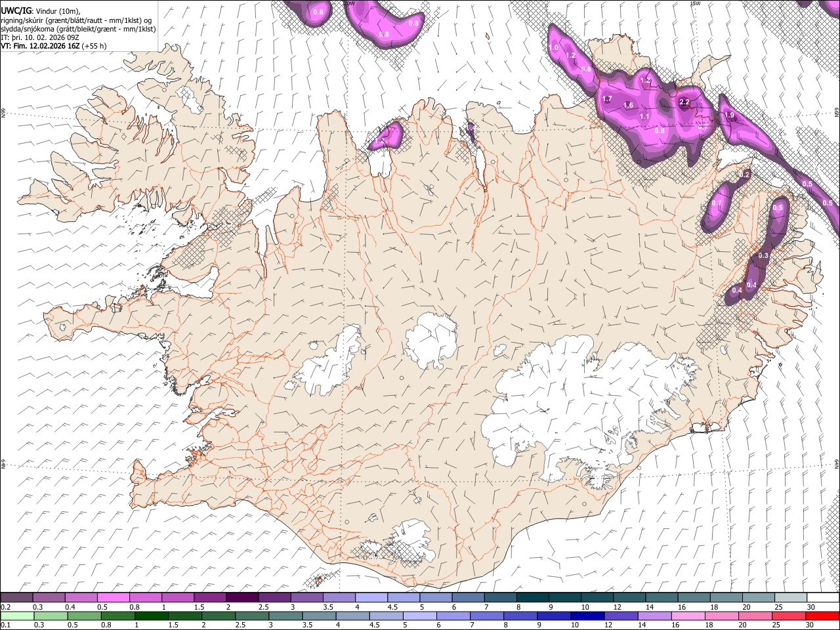Select the 25 swatch in lower legend row
Image resolution: width=840 pixels, height=630 pixels.
tap(789, 616)
